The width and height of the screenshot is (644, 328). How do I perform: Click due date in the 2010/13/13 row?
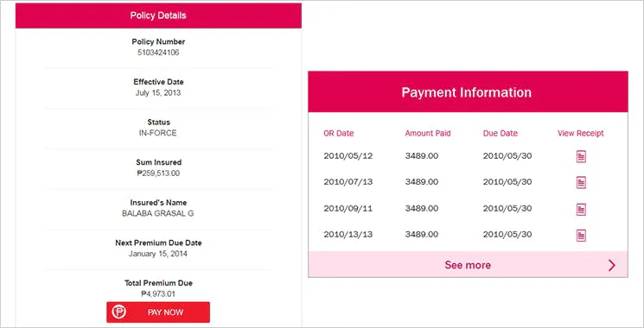click(507, 234)
